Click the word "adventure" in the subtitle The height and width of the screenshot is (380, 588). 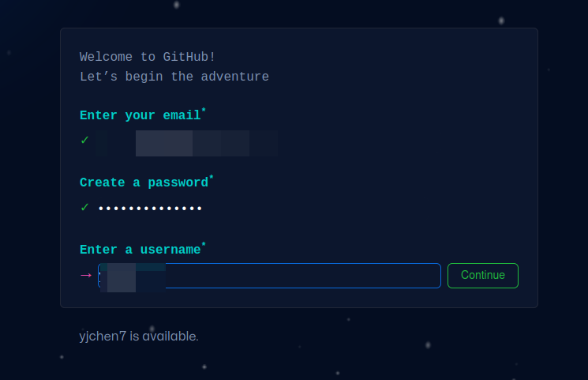[x=235, y=77]
